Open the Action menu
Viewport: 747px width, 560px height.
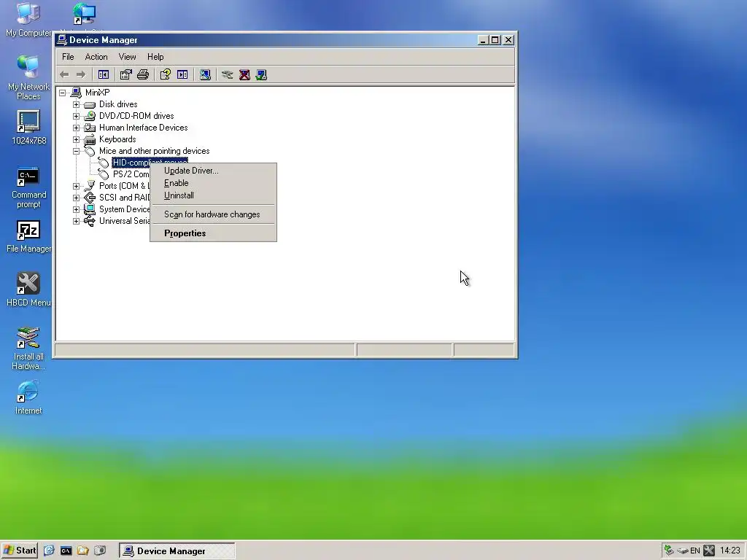(96, 57)
